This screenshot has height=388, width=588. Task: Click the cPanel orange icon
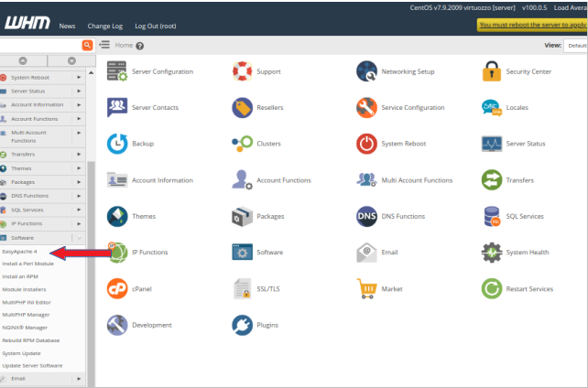117,289
